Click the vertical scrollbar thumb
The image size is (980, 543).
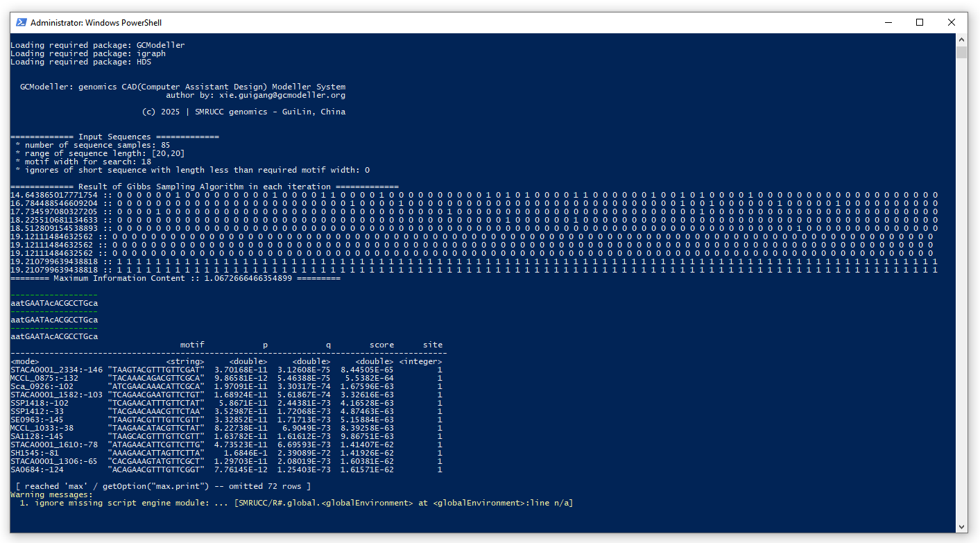(961, 53)
